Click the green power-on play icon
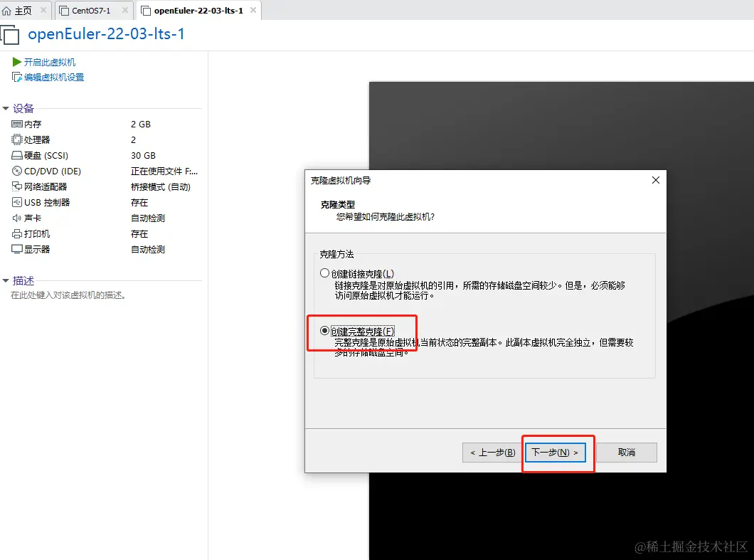The image size is (754, 560). pos(17,62)
